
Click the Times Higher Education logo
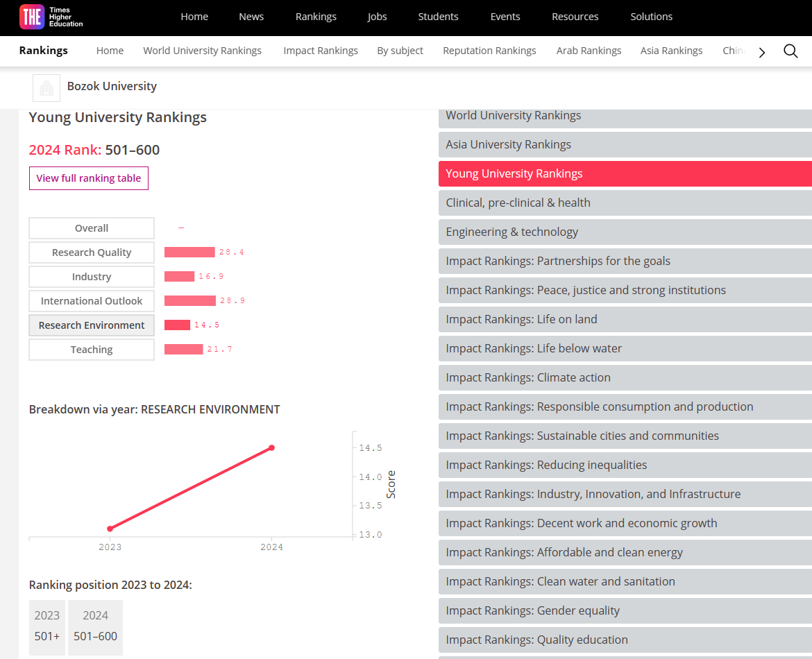51,17
